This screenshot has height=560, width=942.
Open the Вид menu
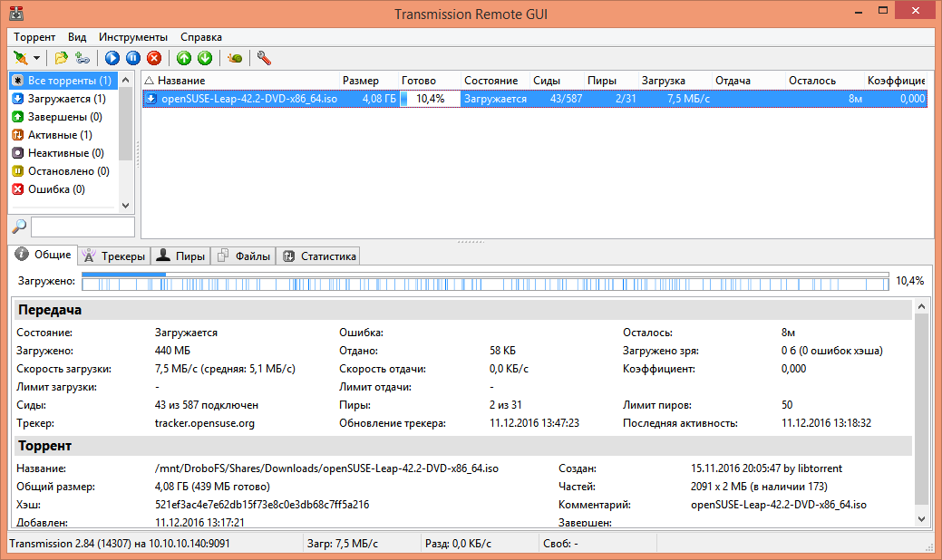(x=77, y=37)
